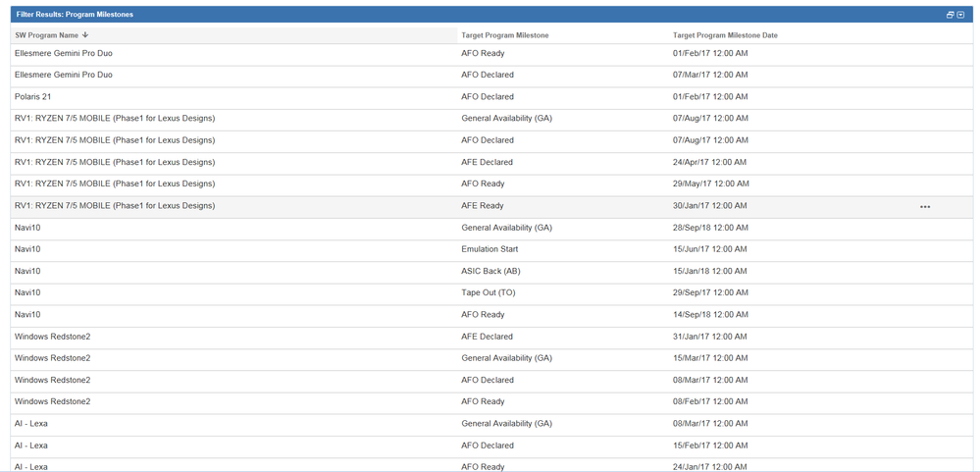Click 01/Feb/17 12:00 AM in the Polaris 21 row
Viewport: 980px width, 472px height.
(710, 97)
